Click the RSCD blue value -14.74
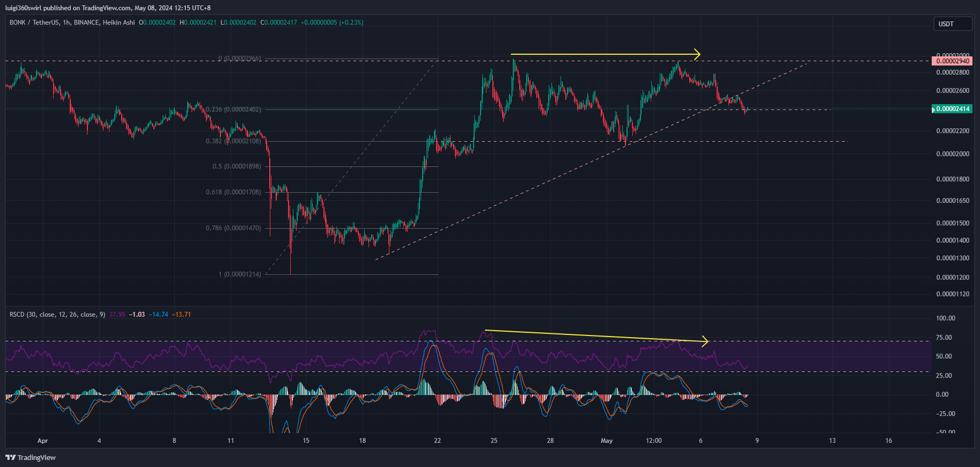 click(x=158, y=315)
